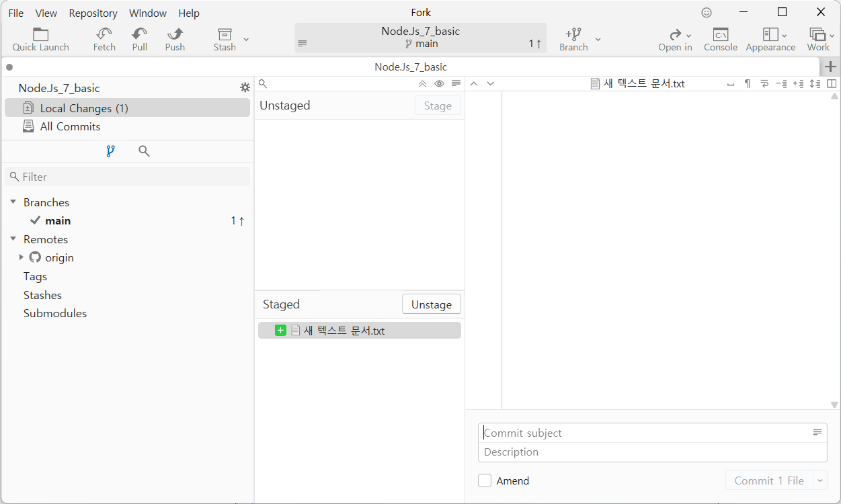
Task: Click the diff scrollbar down arrow
Action: [834, 405]
